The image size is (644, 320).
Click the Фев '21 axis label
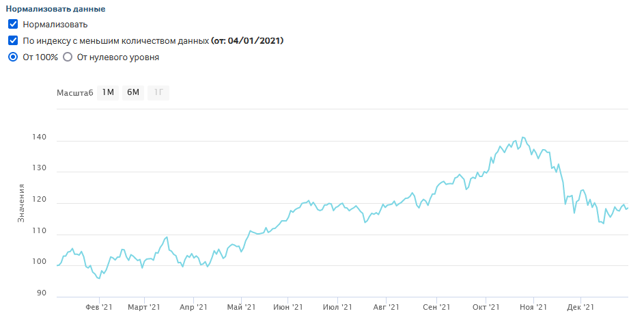pos(98,308)
